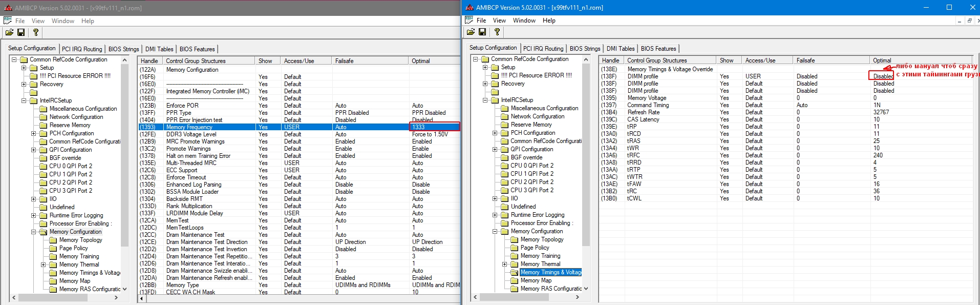The image size is (980, 305).
Task: Click Memory Topology folder icon in left tree
Action: pyautogui.click(x=53, y=240)
